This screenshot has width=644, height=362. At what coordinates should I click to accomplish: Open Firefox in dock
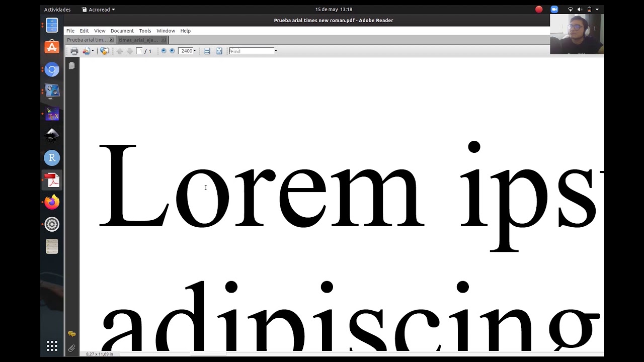[52, 202]
